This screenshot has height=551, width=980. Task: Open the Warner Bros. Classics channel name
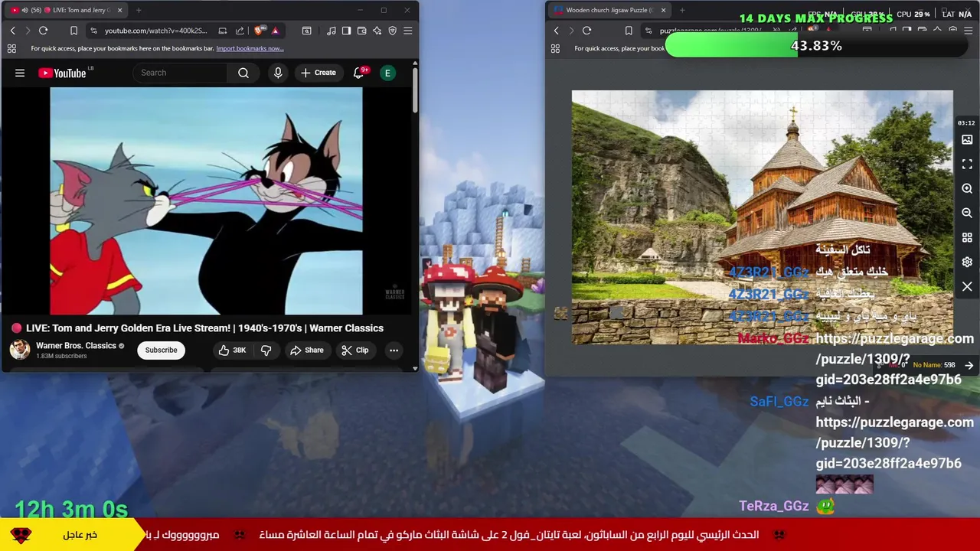76,346
